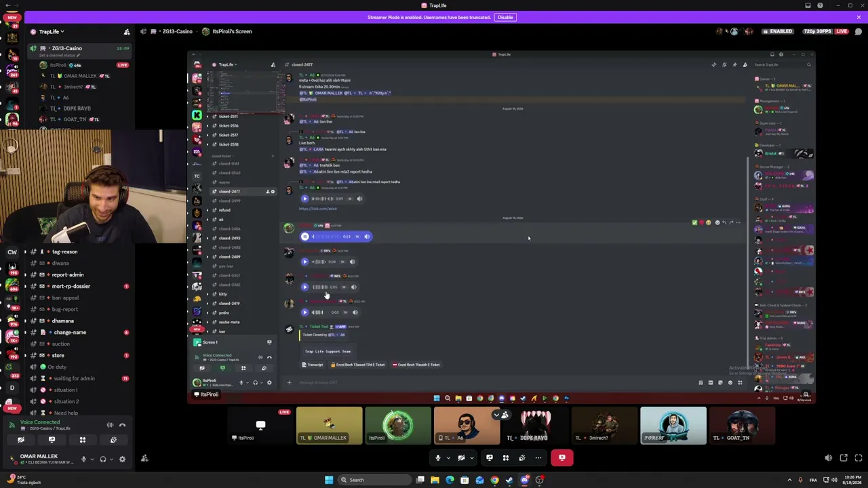Go back with the title bar arrow
868x488 pixels.
7,5
